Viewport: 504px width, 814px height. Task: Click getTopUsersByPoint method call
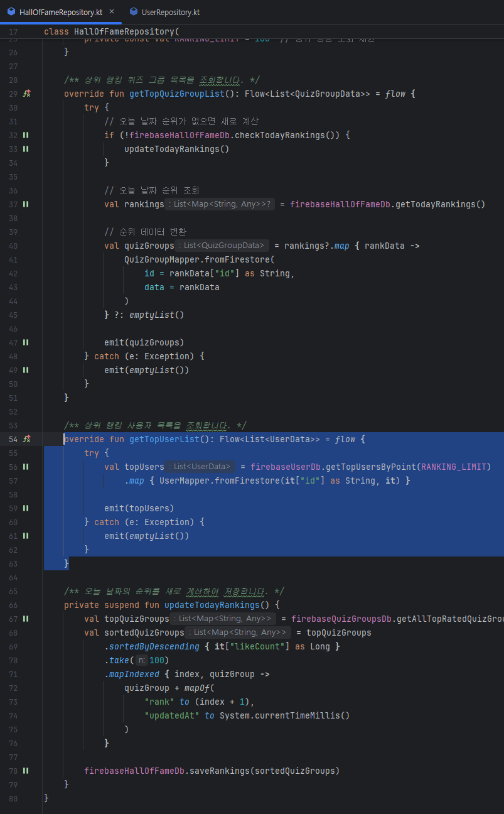(370, 467)
